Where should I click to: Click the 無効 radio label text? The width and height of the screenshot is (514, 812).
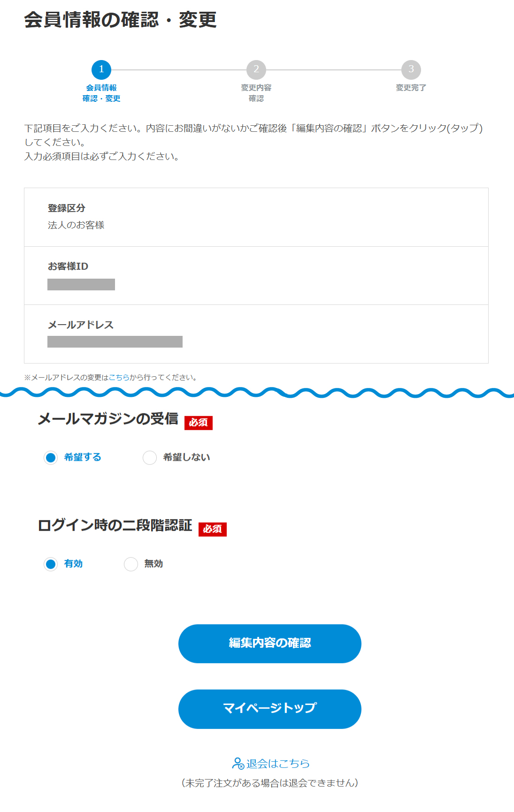[x=153, y=564]
